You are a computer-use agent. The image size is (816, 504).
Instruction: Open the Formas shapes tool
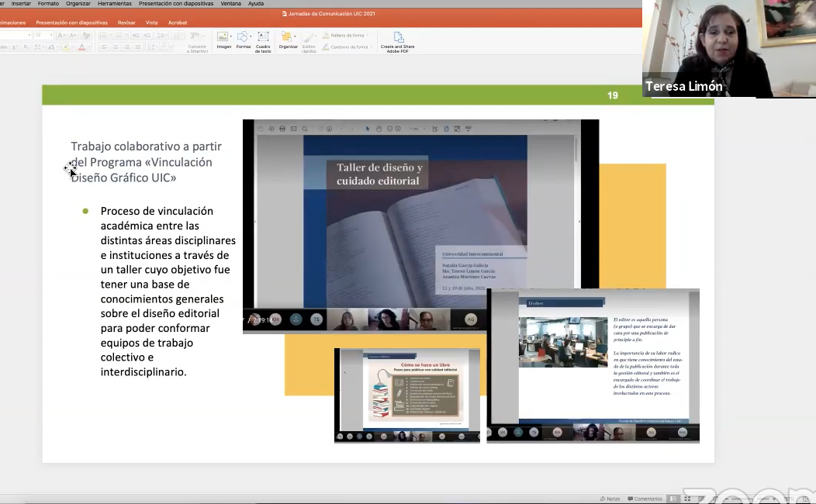pos(243,37)
